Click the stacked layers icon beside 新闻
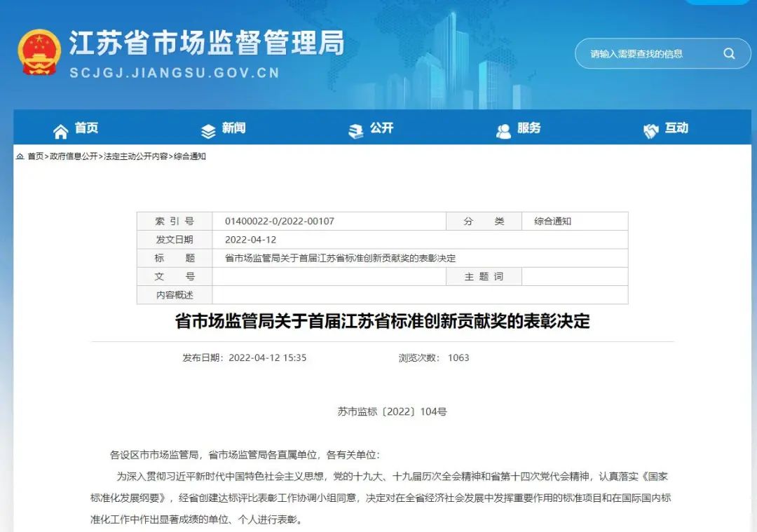 click(208, 130)
